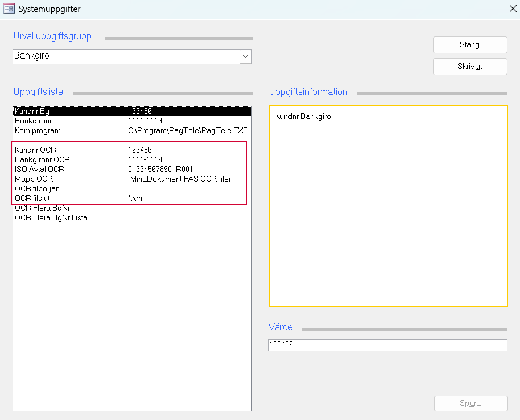This screenshot has height=420, width=520.
Task: Click the Bankgiro combo box text
Action: coord(32,56)
